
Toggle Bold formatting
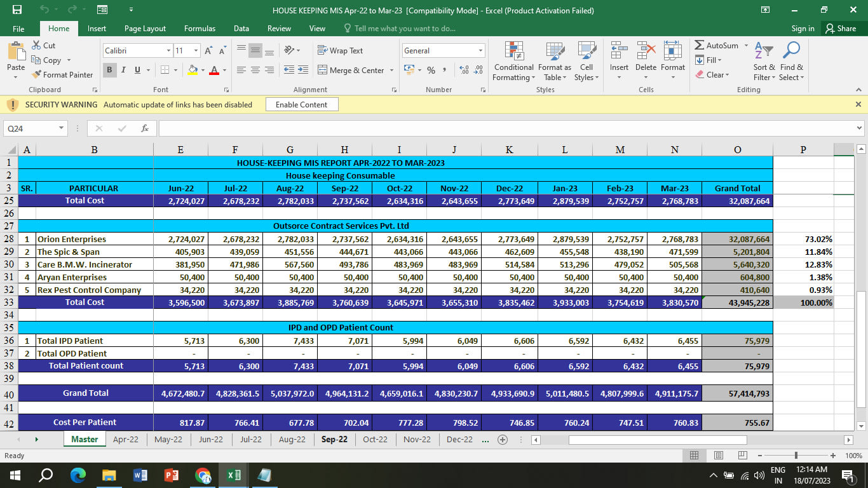tap(109, 70)
